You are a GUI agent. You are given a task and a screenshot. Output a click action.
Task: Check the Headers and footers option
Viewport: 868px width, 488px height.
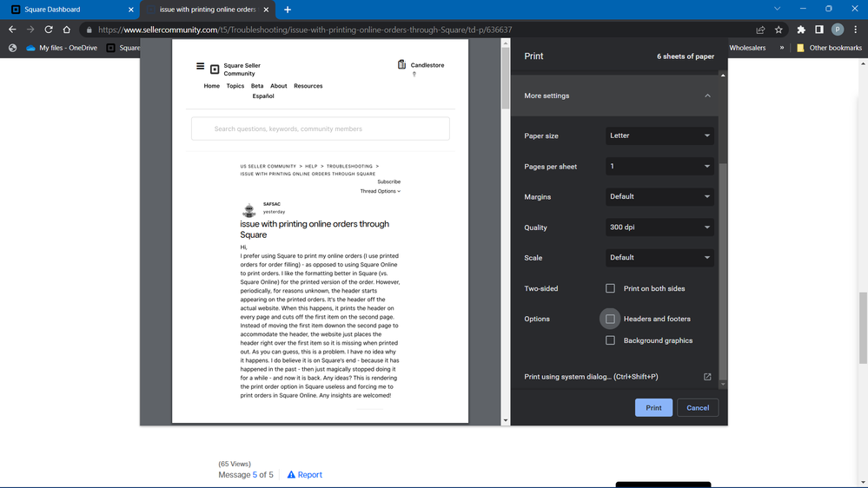click(x=610, y=319)
